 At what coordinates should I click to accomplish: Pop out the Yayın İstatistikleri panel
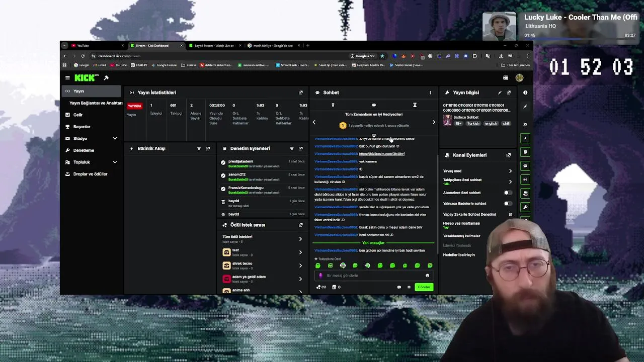[x=301, y=93]
